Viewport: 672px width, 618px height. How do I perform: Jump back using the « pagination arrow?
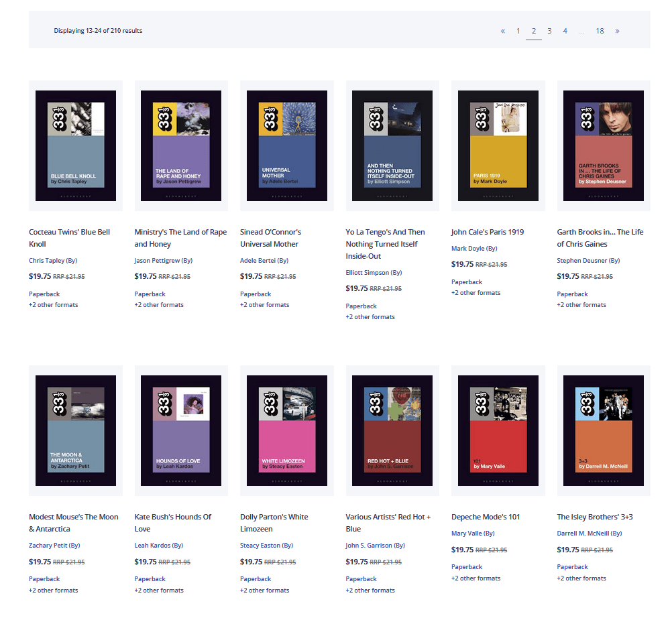coord(502,31)
